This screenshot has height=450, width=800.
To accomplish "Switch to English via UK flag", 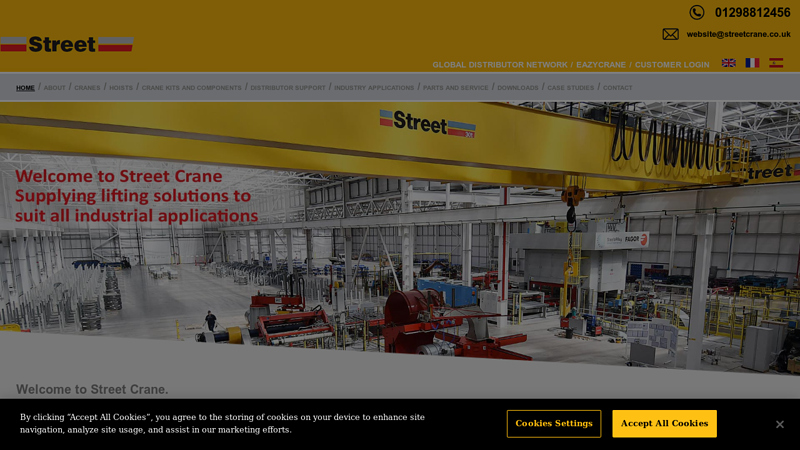I will click(x=729, y=63).
